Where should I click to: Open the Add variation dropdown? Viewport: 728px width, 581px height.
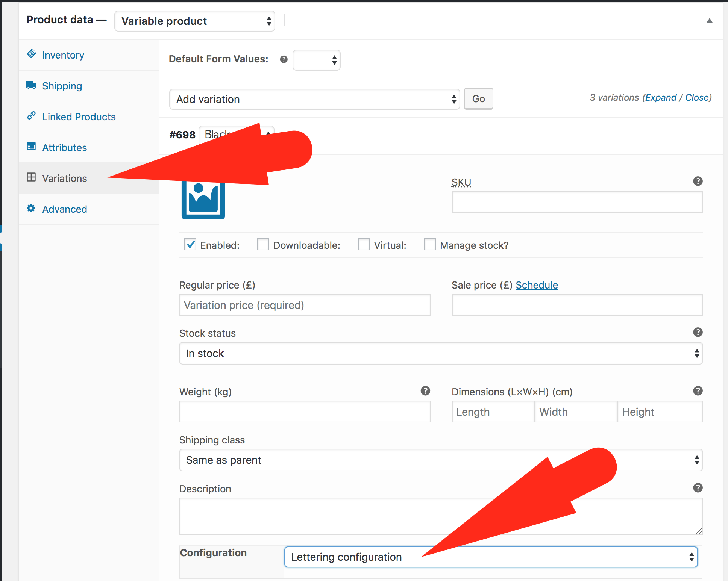(x=314, y=99)
